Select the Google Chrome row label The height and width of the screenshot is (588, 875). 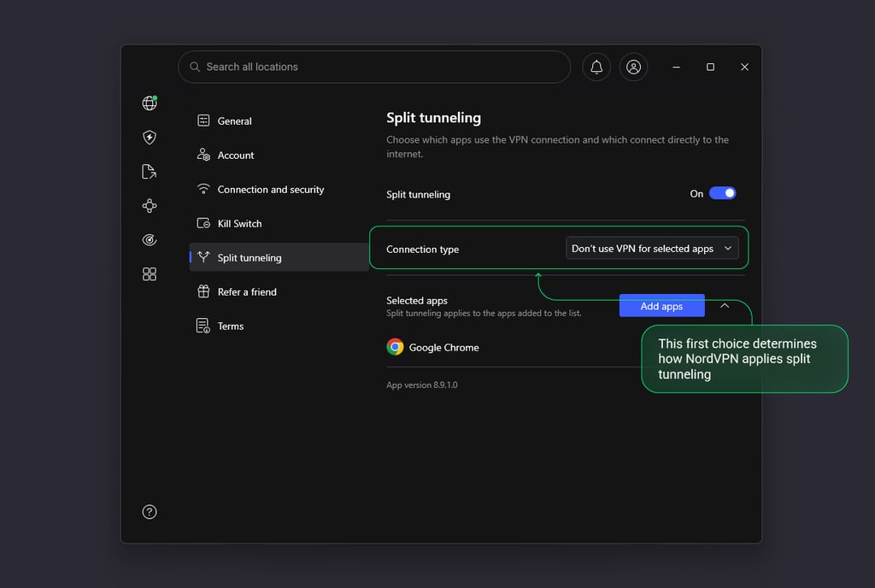(443, 348)
